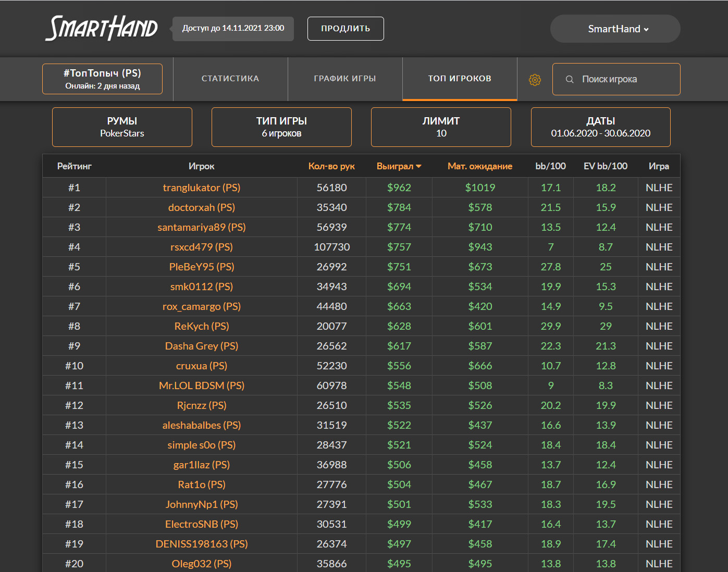Focus the Поиск игрока search field
This screenshot has width=728, height=572.
616,79
